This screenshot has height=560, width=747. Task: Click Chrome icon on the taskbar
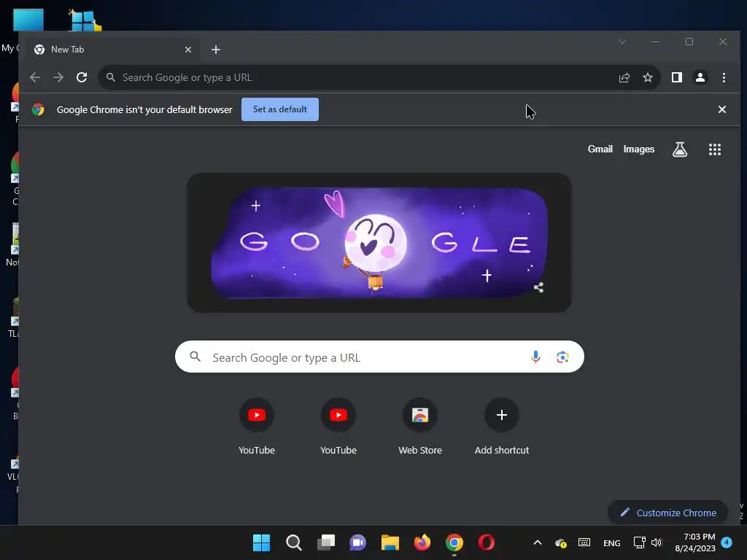click(454, 542)
